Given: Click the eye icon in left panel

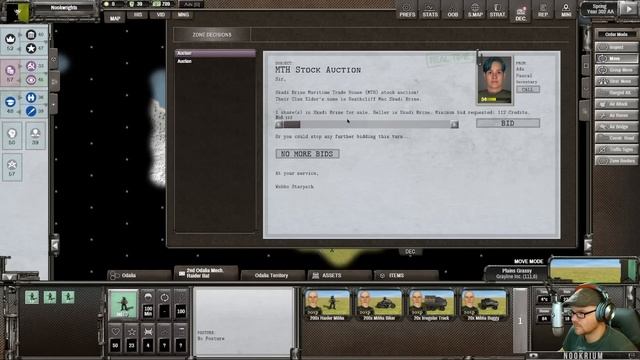Looking at the screenshot, I should point(31,80).
